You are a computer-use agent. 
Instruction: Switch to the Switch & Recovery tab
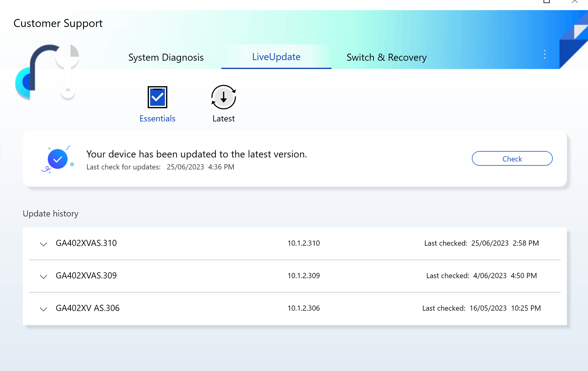pos(386,57)
